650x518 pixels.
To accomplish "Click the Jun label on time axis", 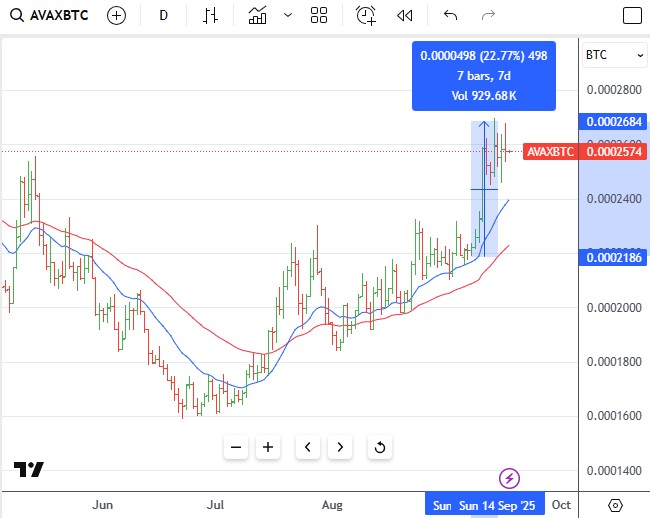I will [x=102, y=505].
